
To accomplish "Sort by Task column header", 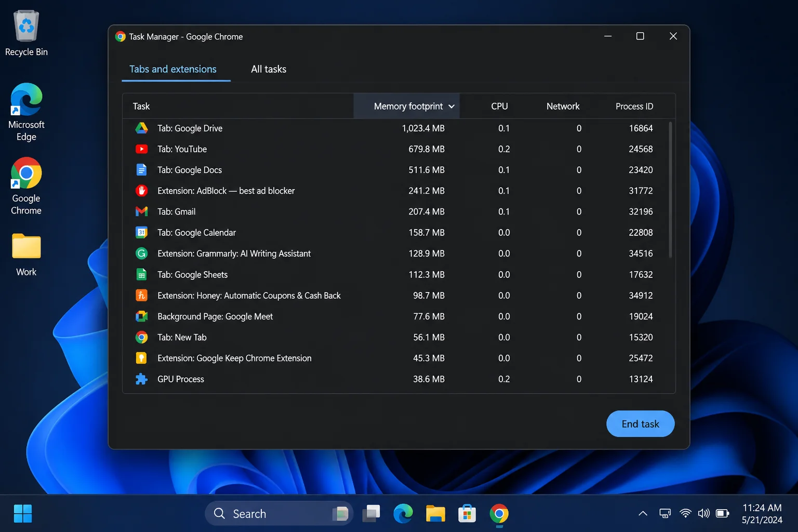I will click(x=141, y=107).
